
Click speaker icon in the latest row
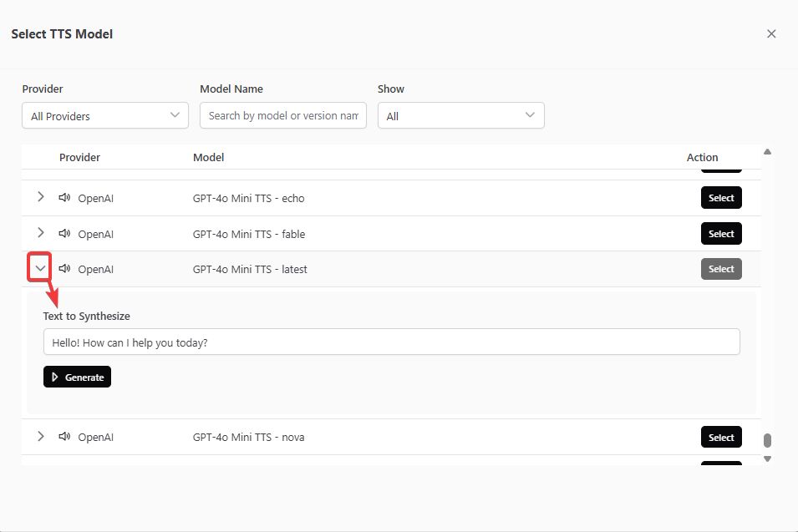coord(64,269)
